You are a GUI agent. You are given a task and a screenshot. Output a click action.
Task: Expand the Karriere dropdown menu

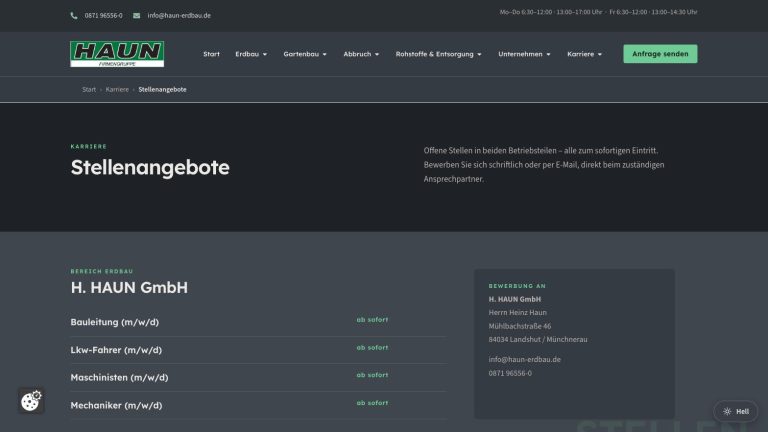coord(584,54)
